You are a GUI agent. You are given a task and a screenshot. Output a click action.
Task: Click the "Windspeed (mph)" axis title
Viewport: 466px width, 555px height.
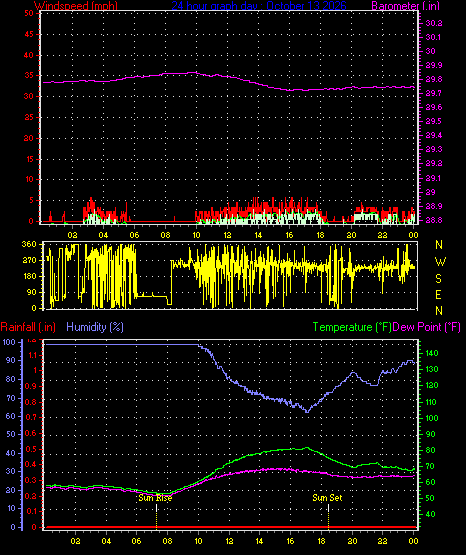(x=76, y=5)
